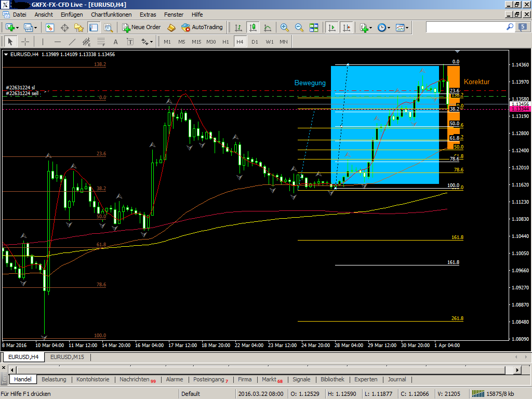Open the Periods dropdown arrow

tap(389, 28)
